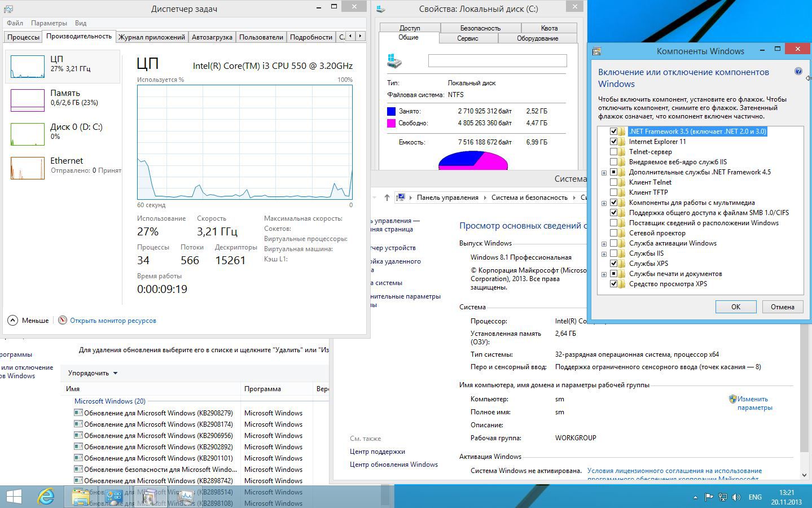Uncheck Поддержка общего доступа SMB 1.0/CIFS
This screenshot has height=508, width=812.
613,213
